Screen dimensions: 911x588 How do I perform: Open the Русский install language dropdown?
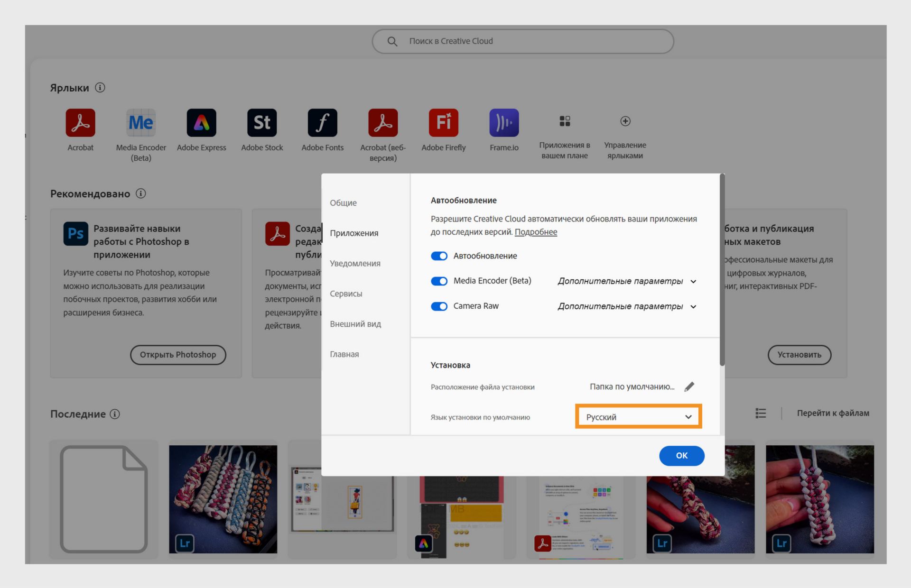pyautogui.click(x=638, y=417)
